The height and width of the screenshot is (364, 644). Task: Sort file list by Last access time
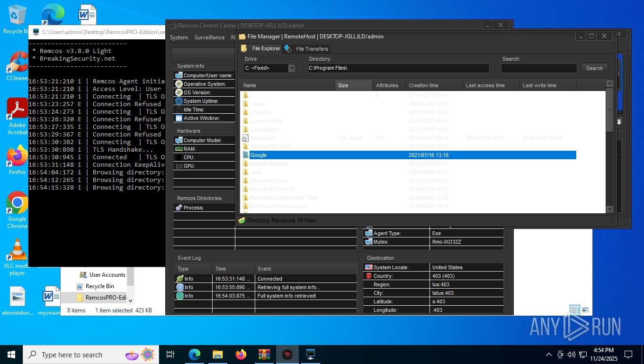(491, 85)
